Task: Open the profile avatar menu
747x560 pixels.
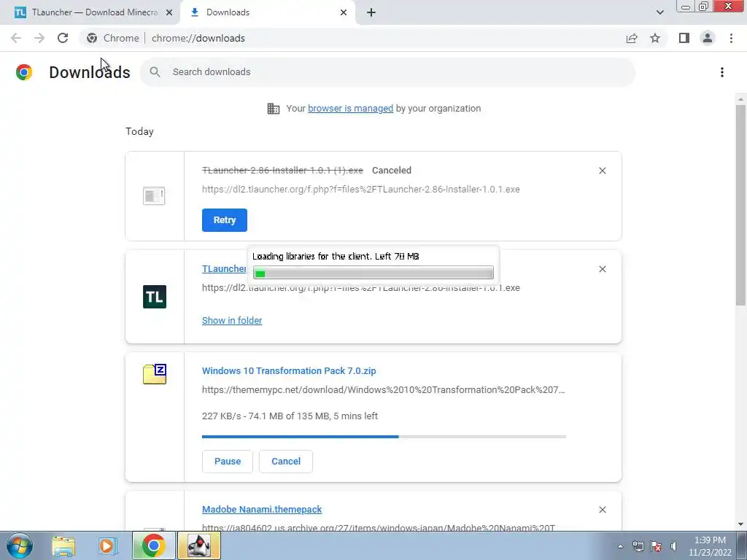Action: [x=708, y=38]
